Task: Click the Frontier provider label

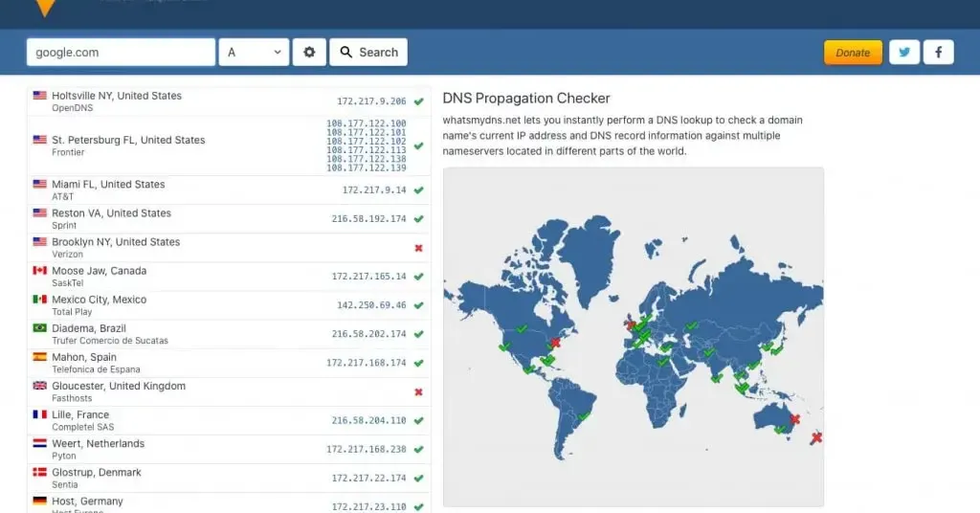Action: [x=68, y=152]
